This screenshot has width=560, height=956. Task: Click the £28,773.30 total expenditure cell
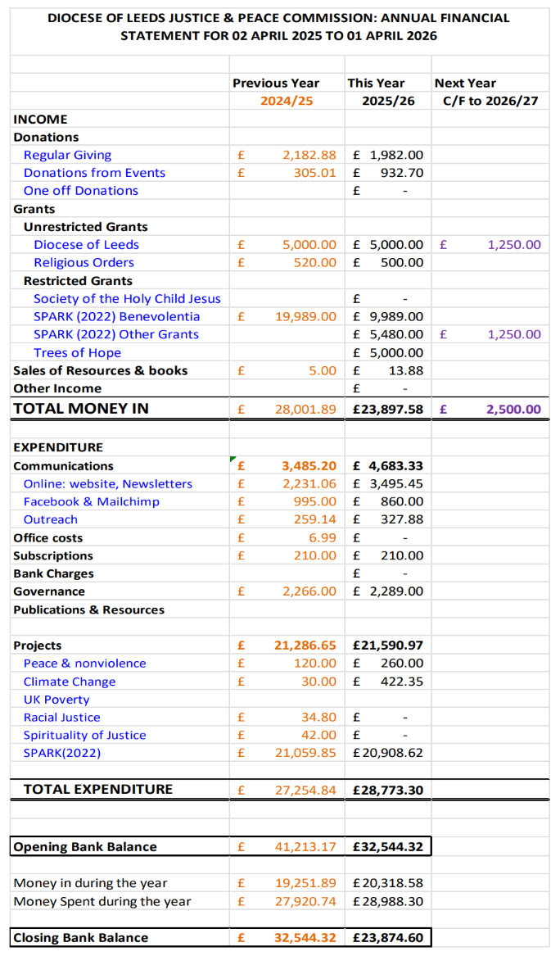(x=388, y=790)
